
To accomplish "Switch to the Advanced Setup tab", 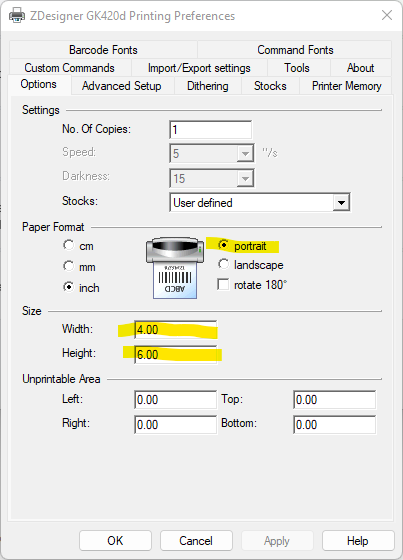I will (122, 86).
